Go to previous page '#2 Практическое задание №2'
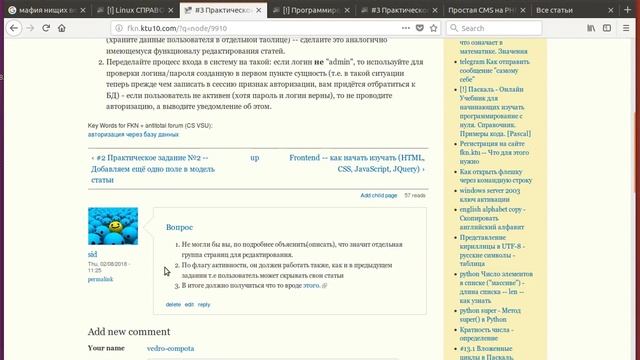Viewport: 640px width, 360px height. pos(153,169)
